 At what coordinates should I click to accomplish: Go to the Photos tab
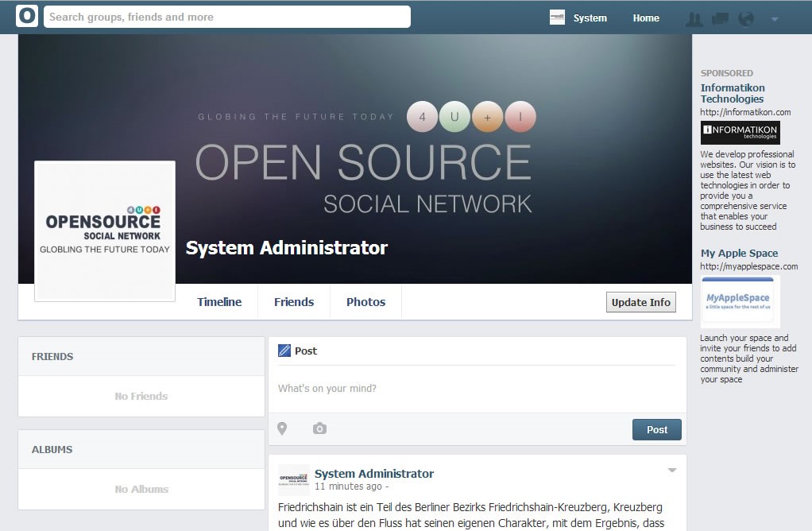[x=365, y=302]
